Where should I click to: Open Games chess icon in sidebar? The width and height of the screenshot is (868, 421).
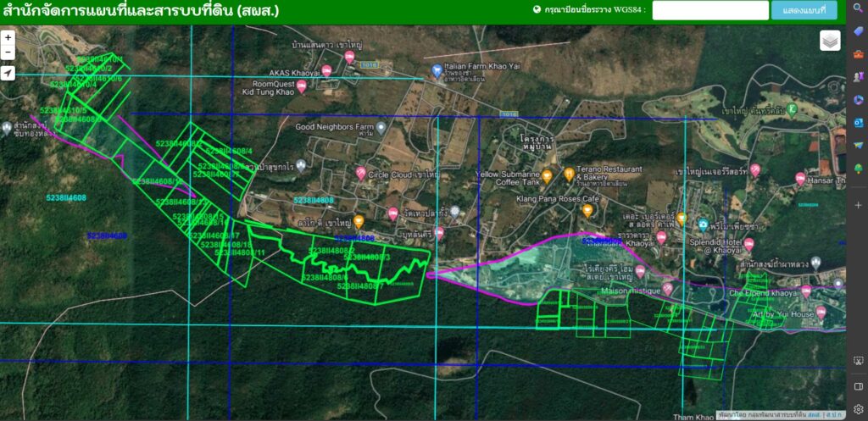858,77
